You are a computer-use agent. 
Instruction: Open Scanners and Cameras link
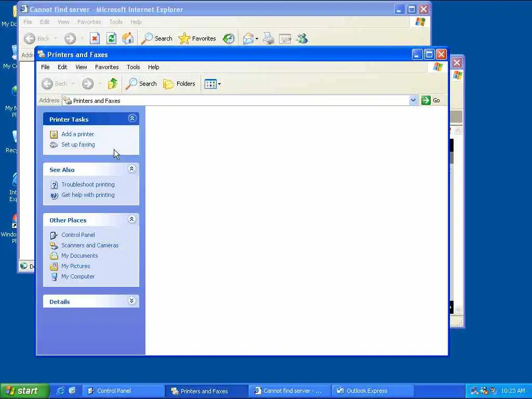click(x=90, y=245)
